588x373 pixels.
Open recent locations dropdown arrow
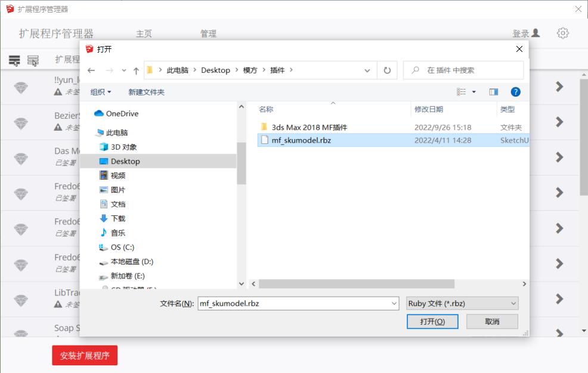click(124, 70)
